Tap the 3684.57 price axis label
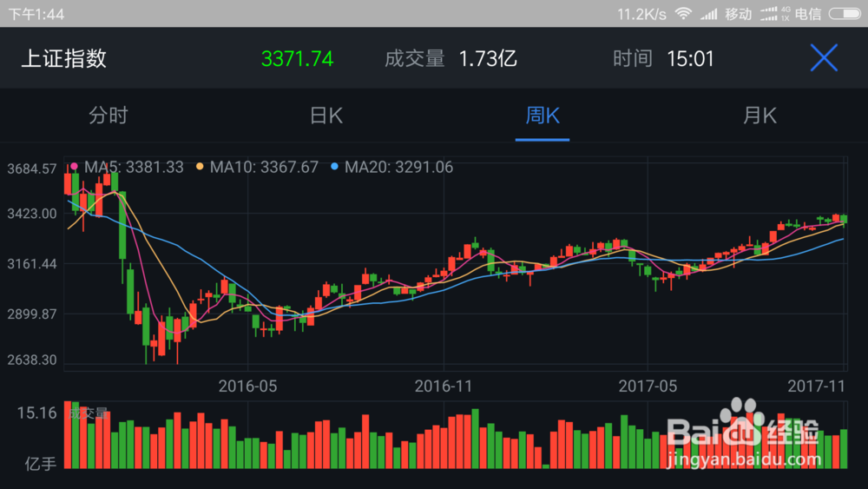The height and width of the screenshot is (489, 868). click(x=32, y=169)
